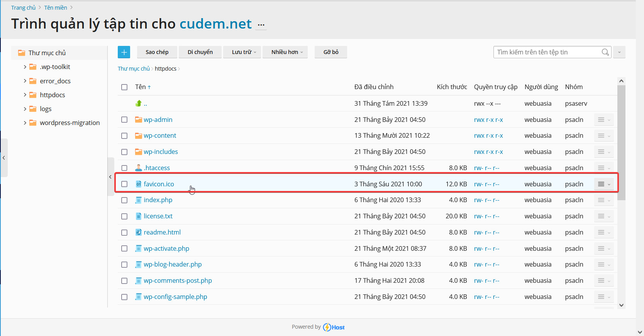Screen dimensions: 644x336
Task: Click the file list scrollbar thumb
Action: [621, 143]
